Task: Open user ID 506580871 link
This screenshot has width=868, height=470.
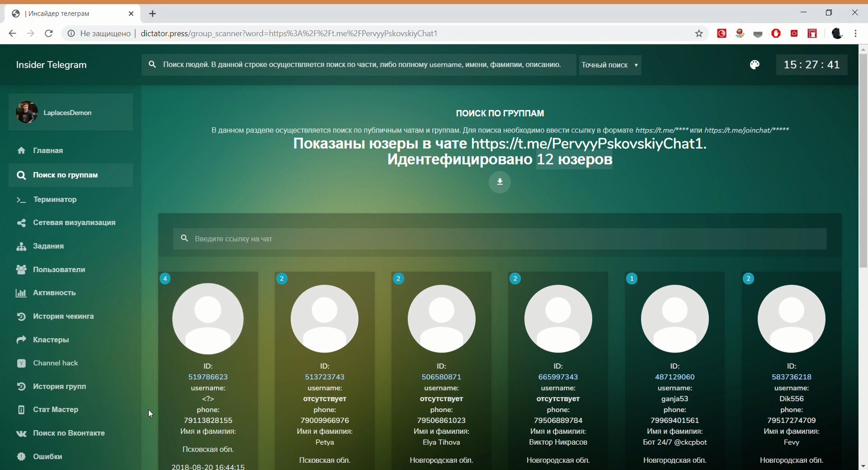Action: pyautogui.click(x=441, y=377)
